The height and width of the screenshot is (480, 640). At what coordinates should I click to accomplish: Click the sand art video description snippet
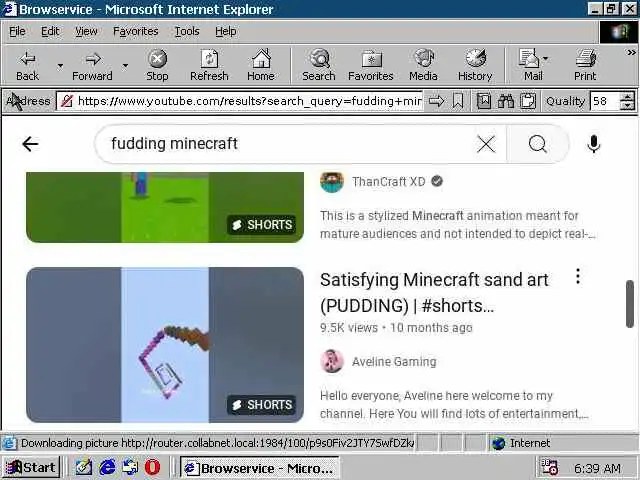tap(454, 404)
